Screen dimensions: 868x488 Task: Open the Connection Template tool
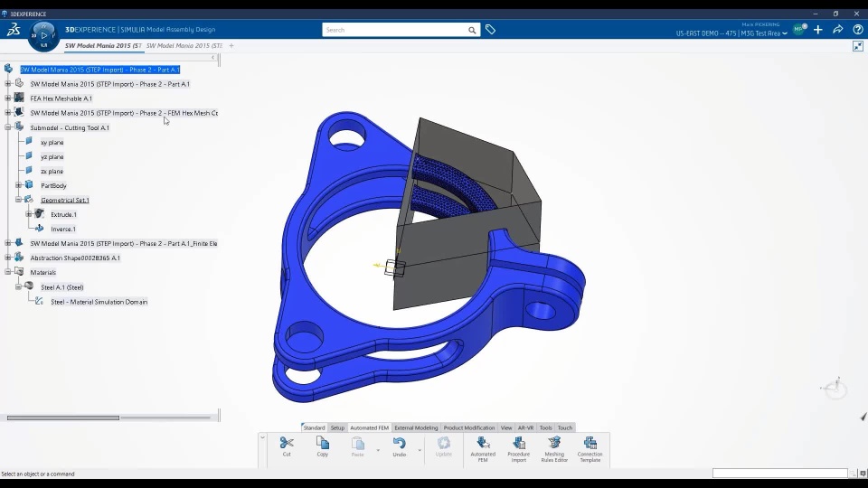pyautogui.click(x=590, y=447)
